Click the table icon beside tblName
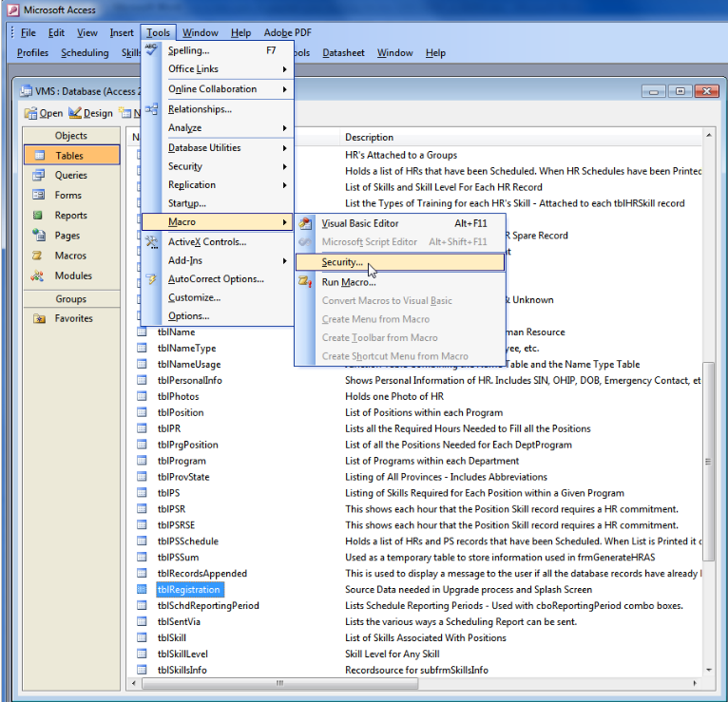The width and height of the screenshot is (728, 702). click(x=142, y=332)
